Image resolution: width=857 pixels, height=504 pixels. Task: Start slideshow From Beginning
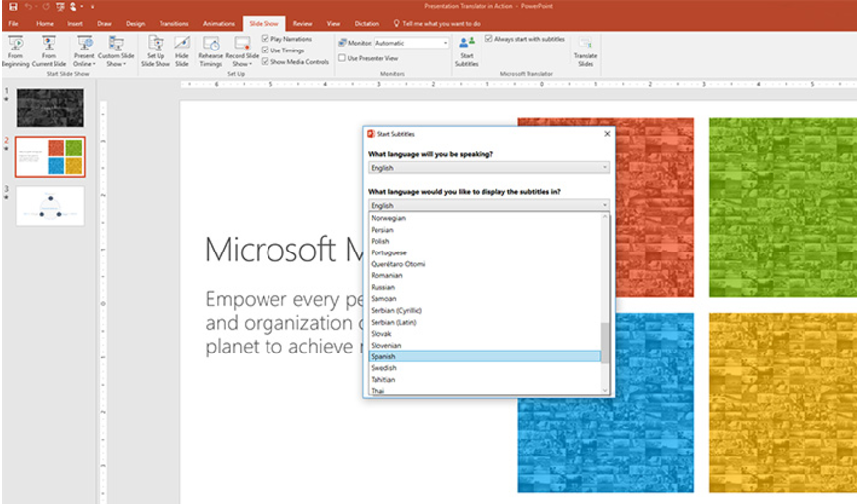(x=15, y=51)
